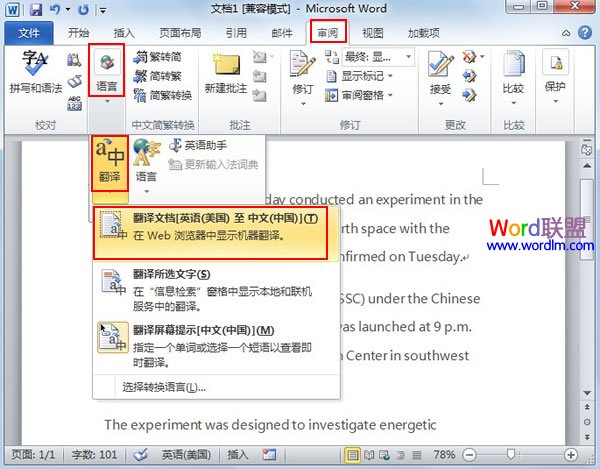Screen dimensions: 600x469
Task: Click the 字数: 101 word count in status bar
Action: click(94, 454)
